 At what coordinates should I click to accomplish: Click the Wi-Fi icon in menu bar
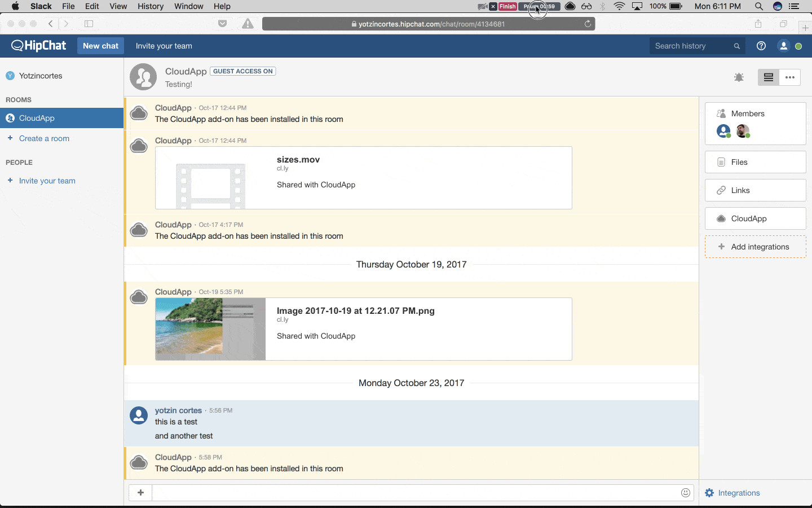click(x=619, y=6)
